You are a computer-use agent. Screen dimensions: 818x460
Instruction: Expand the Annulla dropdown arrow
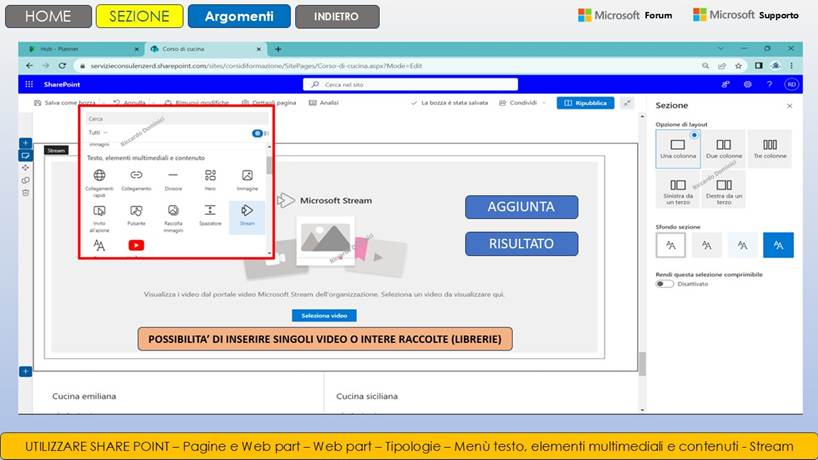point(155,103)
